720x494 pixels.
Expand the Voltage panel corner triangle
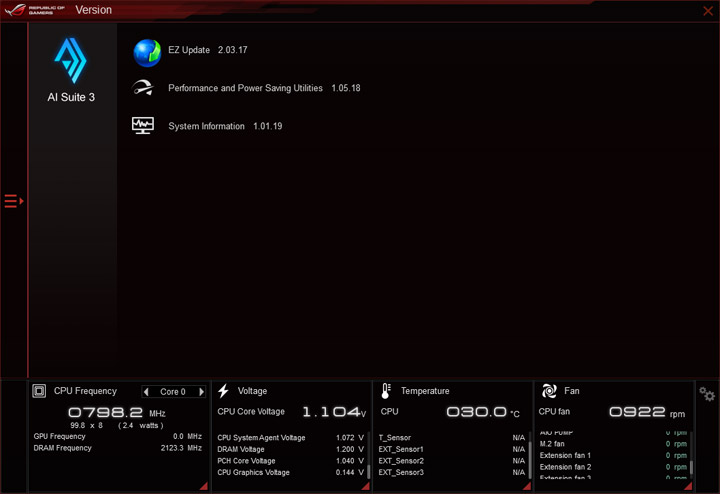click(x=366, y=486)
